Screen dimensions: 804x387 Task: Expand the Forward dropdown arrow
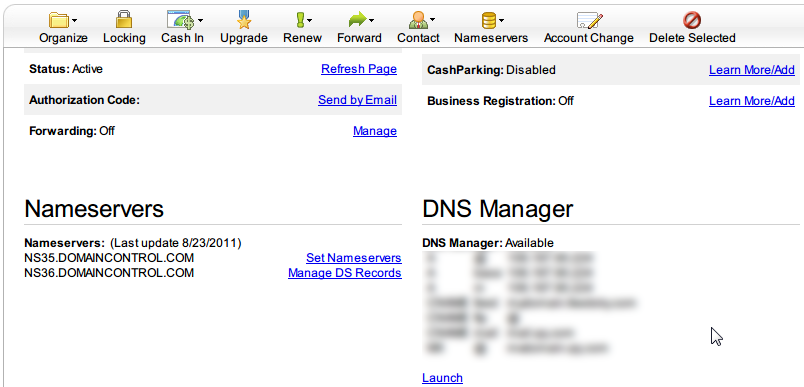pyautogui.click(x=371, y=21)
